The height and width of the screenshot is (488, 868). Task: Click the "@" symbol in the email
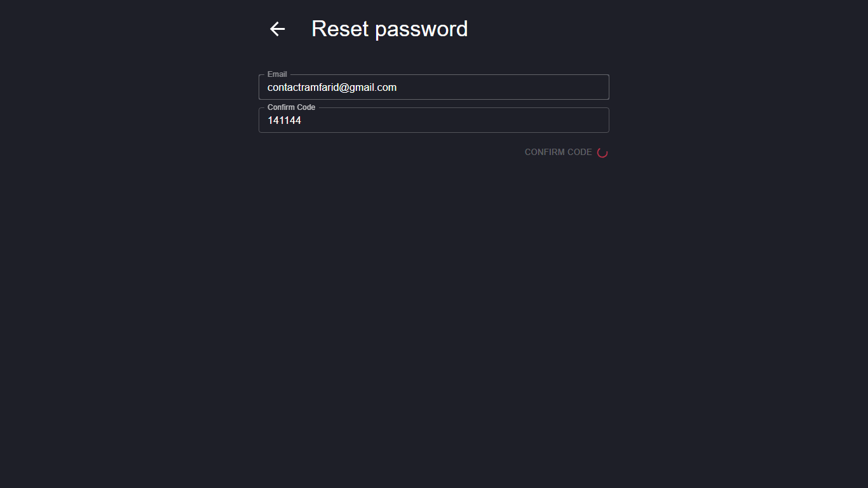pyautogui.click(x=344, y=88)
